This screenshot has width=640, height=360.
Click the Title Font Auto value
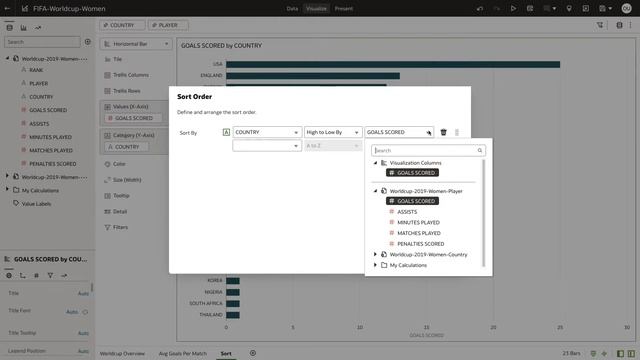click(72, 311)
